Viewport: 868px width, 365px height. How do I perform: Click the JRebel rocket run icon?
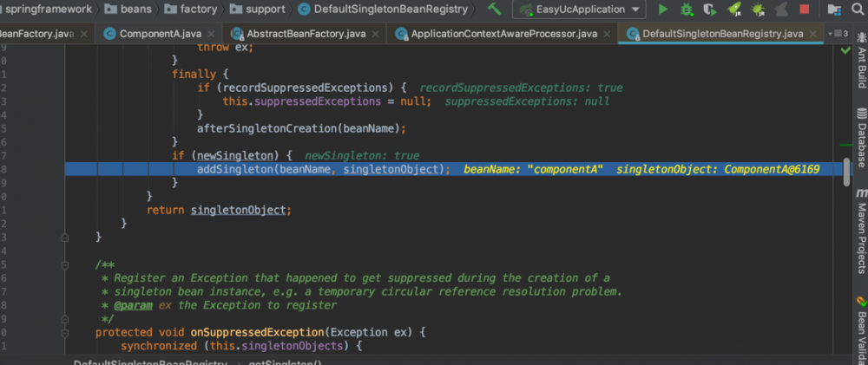click(734, 9)
